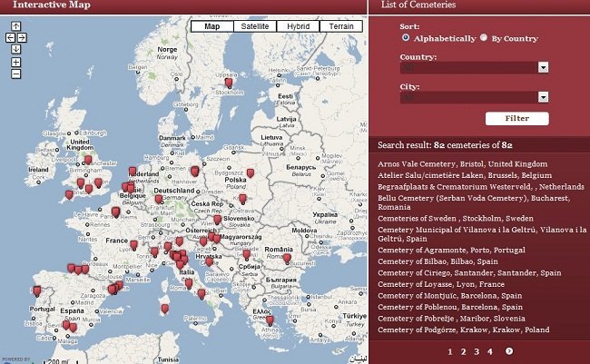Go to results page 1
The width and height of the screenshot is (590, 364).
(x=450, y=351)
